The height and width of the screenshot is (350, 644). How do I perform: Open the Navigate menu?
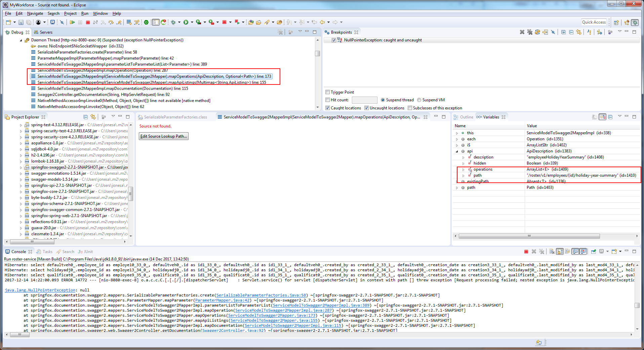click(35, 13)
